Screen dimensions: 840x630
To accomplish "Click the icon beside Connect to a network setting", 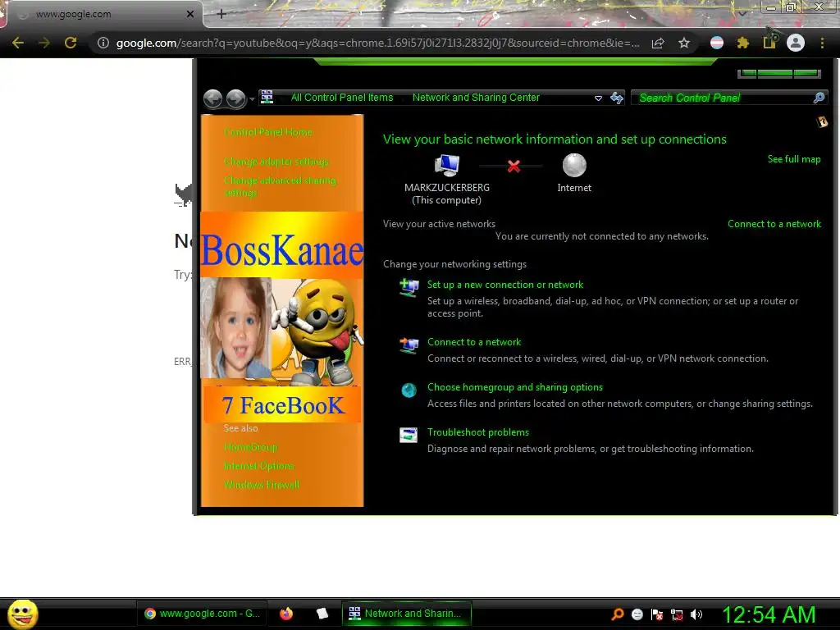I will (x=409, y=345).
